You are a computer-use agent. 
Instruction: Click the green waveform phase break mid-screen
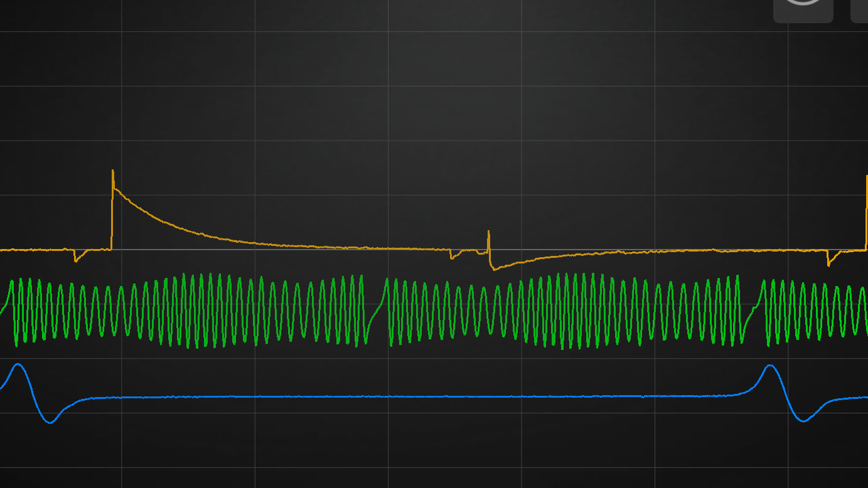pos(375,314)
